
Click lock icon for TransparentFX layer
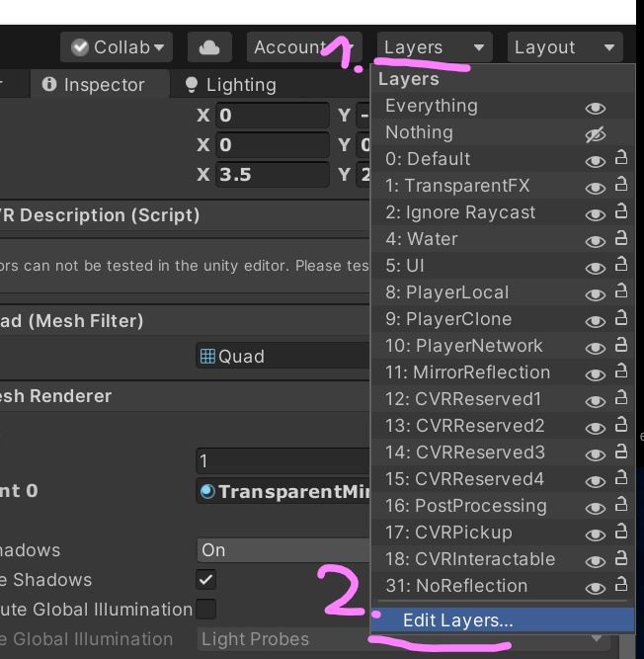[621, 186]
